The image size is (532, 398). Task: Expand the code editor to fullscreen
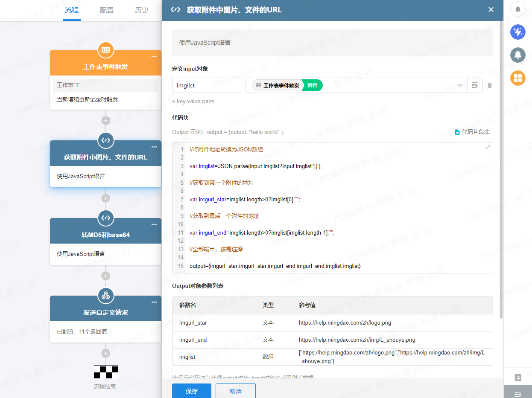(488, 147)
